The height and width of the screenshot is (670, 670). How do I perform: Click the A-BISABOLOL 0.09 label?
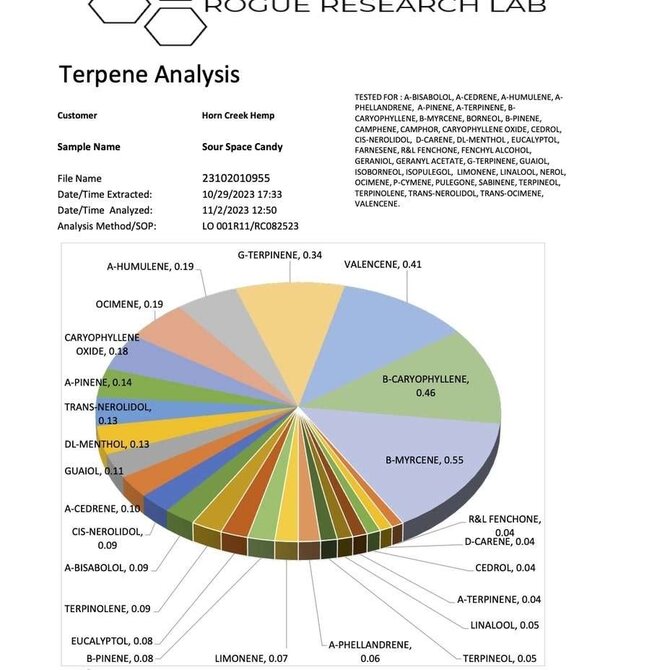(106, 568)
